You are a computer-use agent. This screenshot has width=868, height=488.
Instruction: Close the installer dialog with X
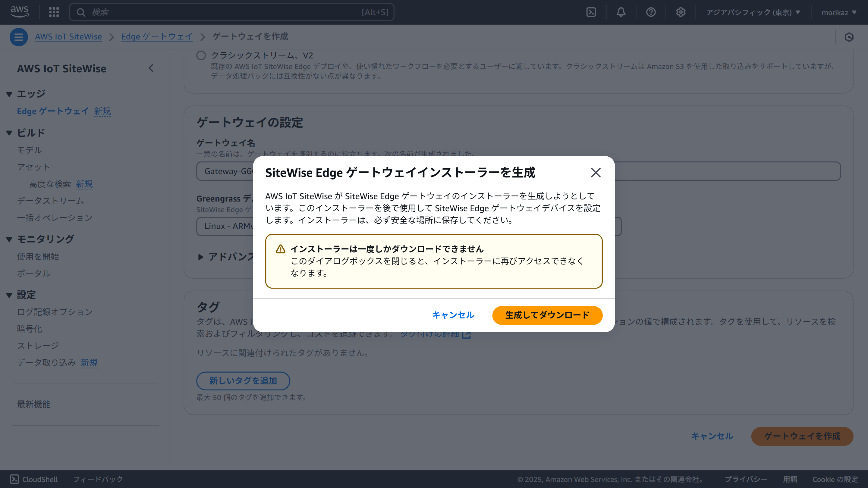[x=596, y=173]
